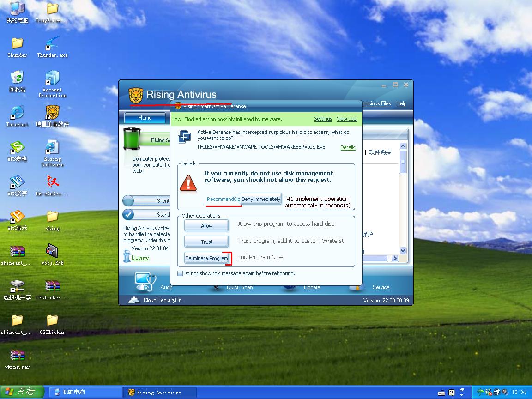Open the Suspicious Files menu link
The width and height of the screenshot is (532, 399).
376,103
